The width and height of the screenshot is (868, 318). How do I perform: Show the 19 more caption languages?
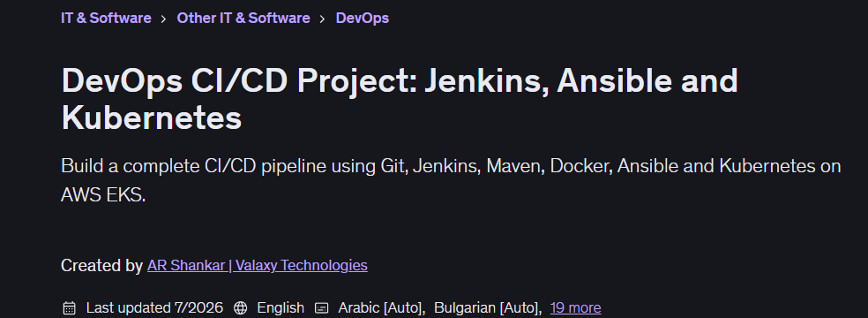click(x=575, y=307)
